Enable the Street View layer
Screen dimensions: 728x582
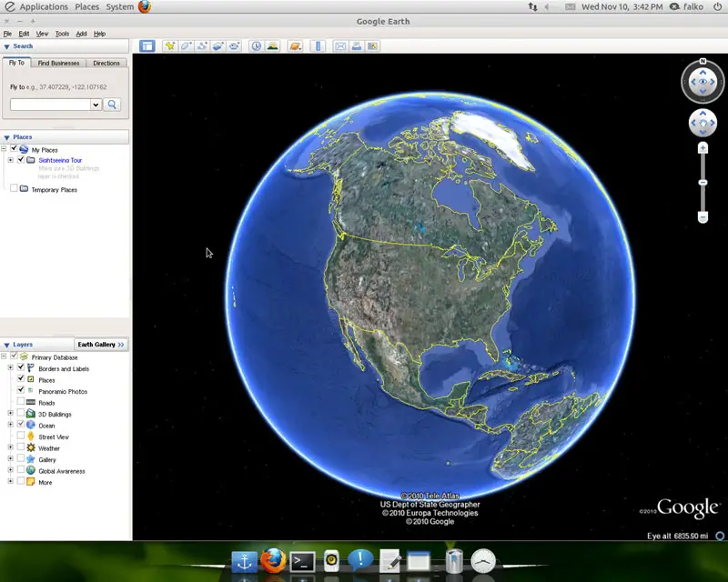pyautogui.click(x=21, y=436)
